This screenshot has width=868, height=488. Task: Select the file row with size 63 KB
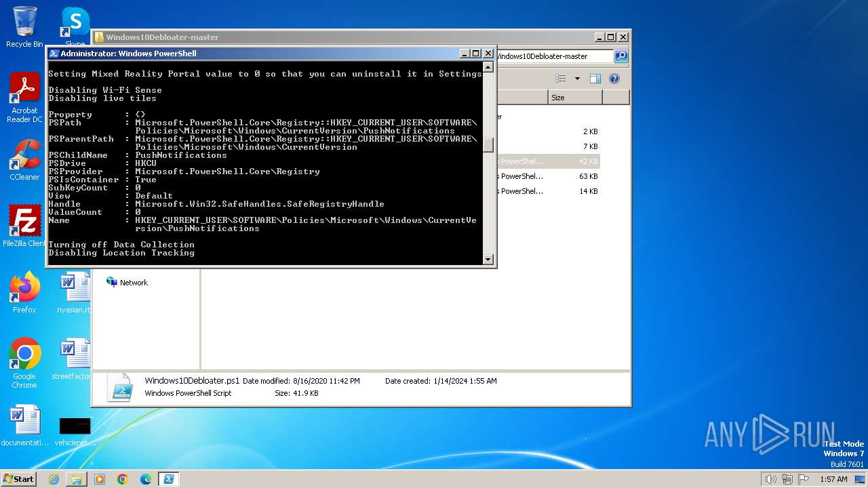coord(548,176)
